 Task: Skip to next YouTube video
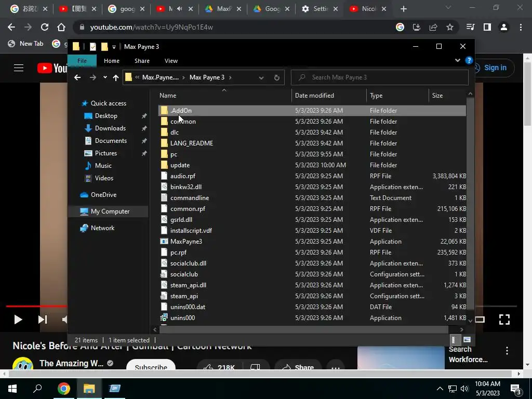pyautogui.click(x=43, y=320)
